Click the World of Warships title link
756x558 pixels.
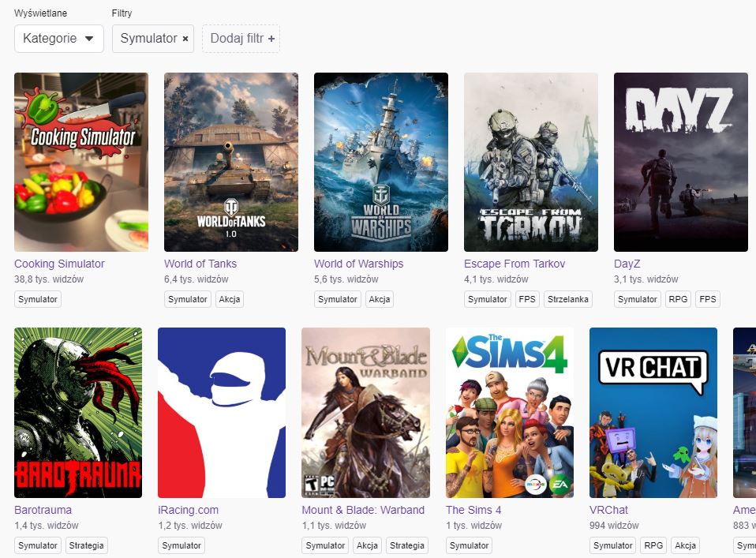click(x=359, y=264)
